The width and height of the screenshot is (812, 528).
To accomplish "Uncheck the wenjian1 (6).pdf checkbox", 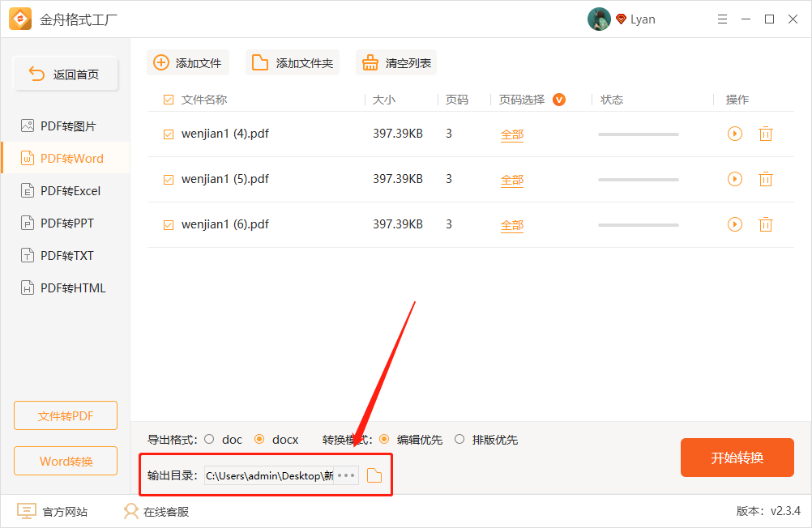I will (x=169, y=224).
